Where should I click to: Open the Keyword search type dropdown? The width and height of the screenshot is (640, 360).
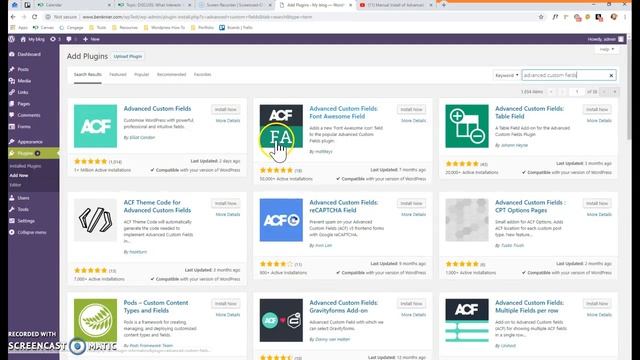[507, 75]
